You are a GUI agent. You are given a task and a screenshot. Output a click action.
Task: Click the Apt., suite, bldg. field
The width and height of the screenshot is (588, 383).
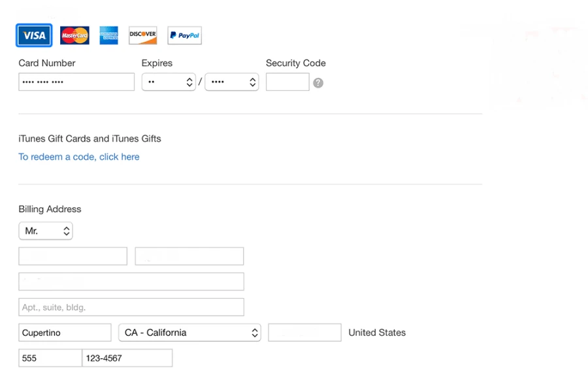click(x=131, y=307)
